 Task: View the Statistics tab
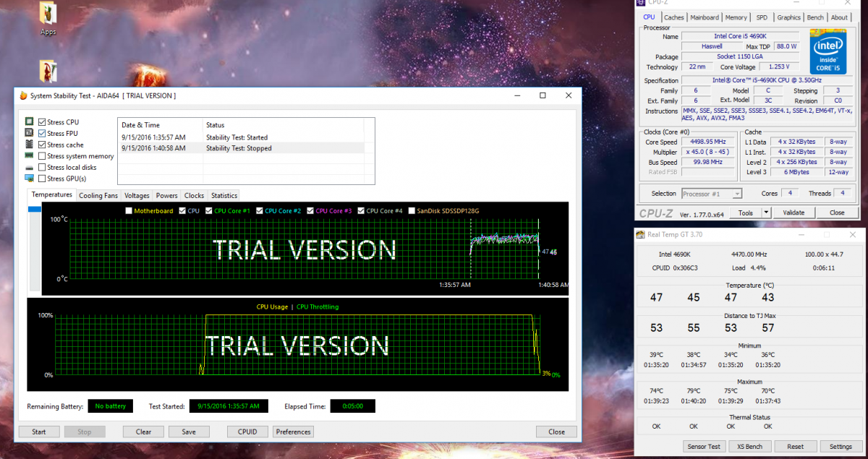[224, 195]
